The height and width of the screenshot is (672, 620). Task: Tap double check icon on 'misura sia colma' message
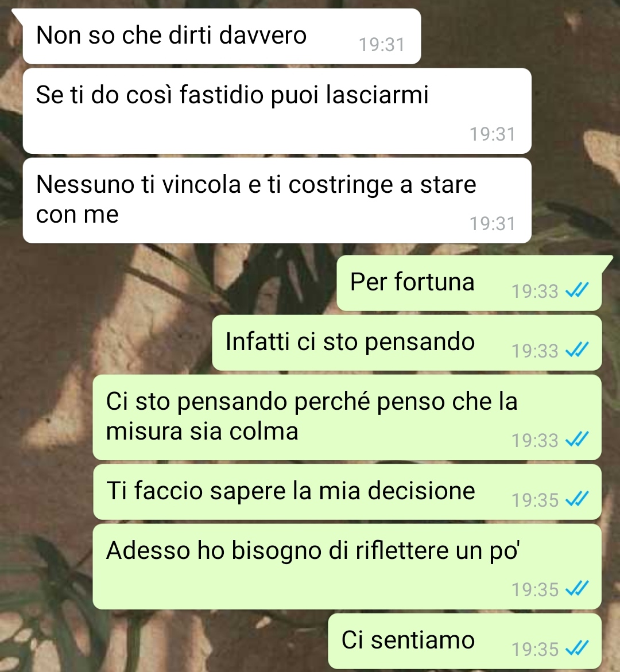[577, 440]
